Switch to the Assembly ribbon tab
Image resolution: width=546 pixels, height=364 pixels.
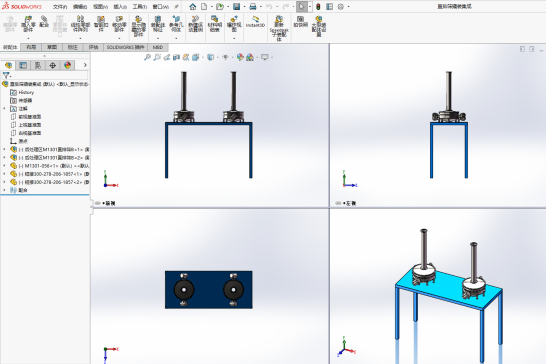(10, 47)
